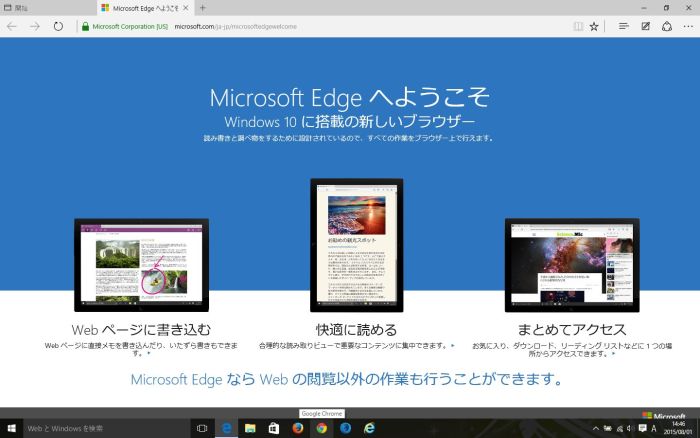Click the browser Back arrow

coord(11,26)
